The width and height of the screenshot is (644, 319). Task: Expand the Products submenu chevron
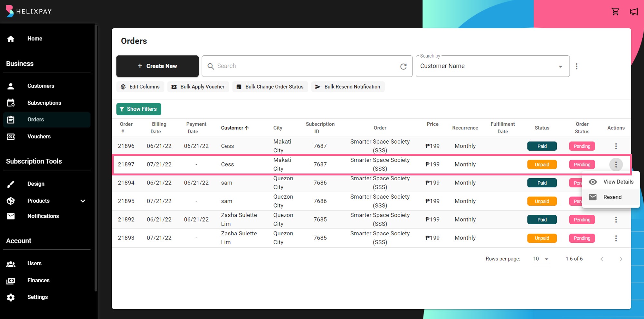pos(83,201)
